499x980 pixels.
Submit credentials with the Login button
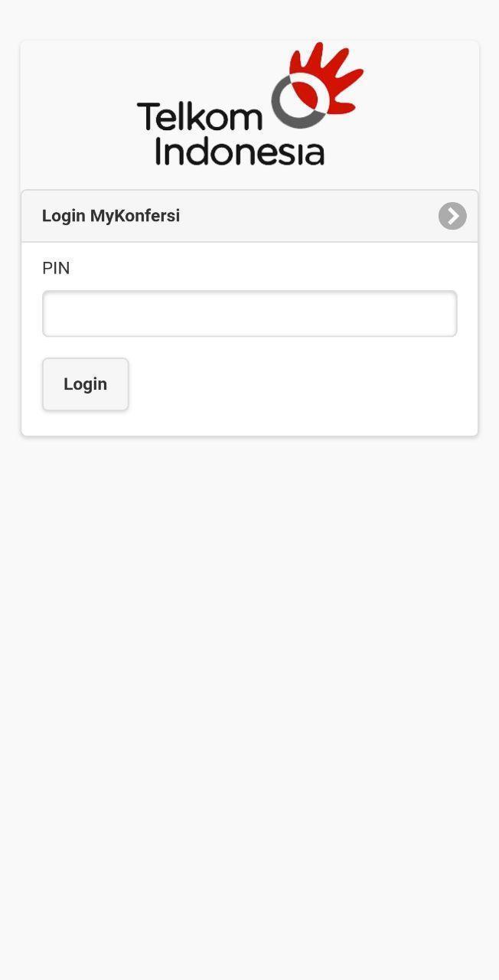pyautogui.click(x=85, y=384)
